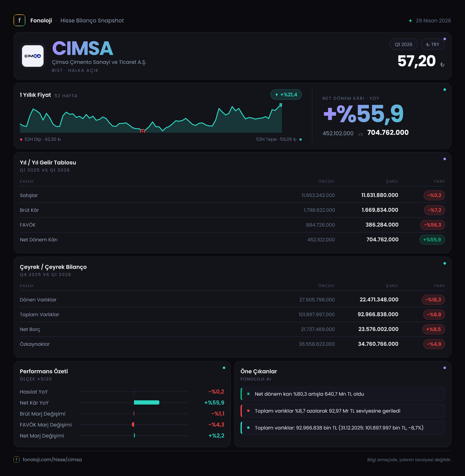Click the 29 Nisan 2026 date text
Screen dimensions: 465x476
tap(433, 21)
